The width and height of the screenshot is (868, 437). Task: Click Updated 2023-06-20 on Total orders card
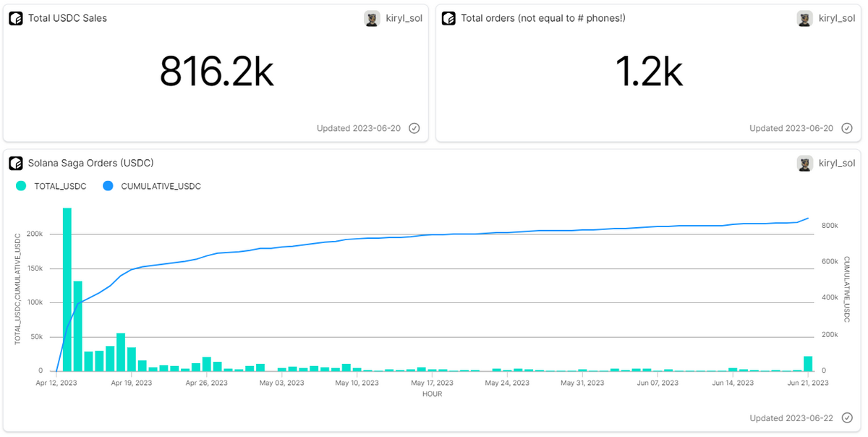[791, 128]
